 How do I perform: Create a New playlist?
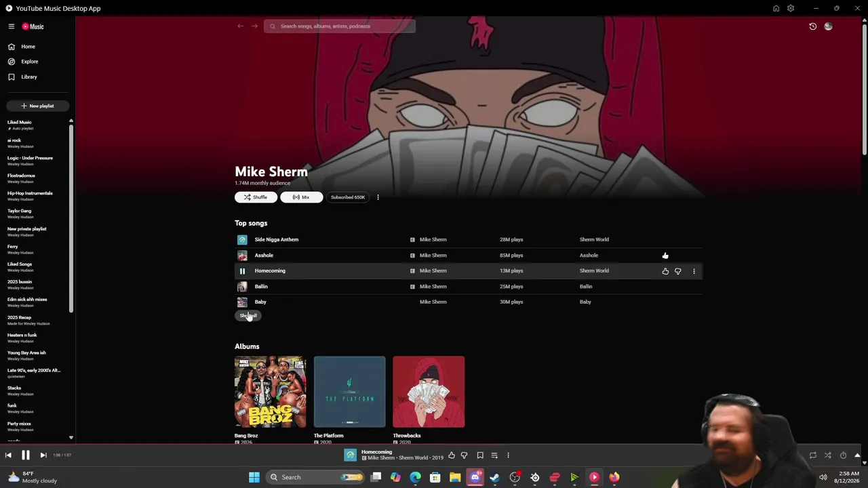[x=37, y=106]
